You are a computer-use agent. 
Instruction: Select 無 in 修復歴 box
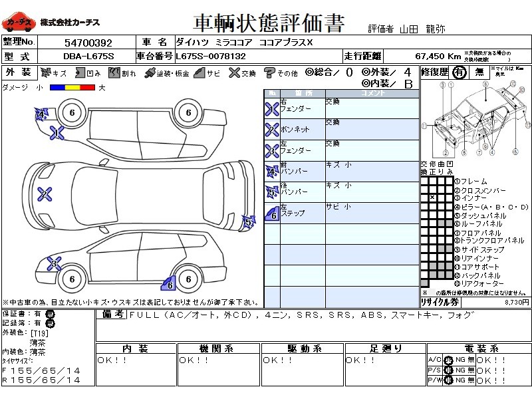coord(479,72)
